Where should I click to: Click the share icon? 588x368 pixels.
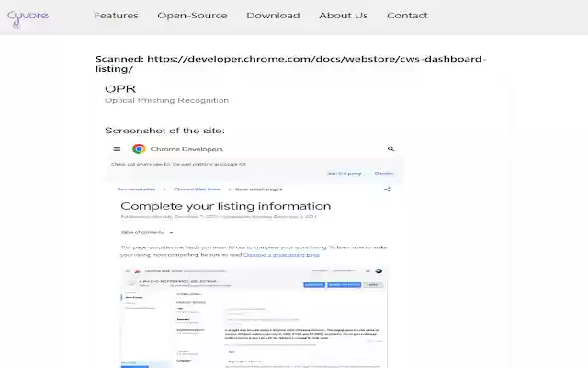pos(388,190)
